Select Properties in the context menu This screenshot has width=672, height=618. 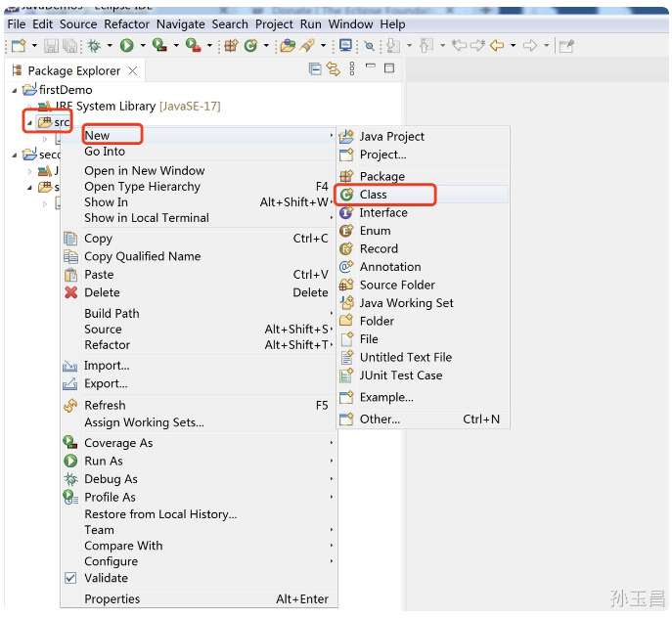[199, 598]
